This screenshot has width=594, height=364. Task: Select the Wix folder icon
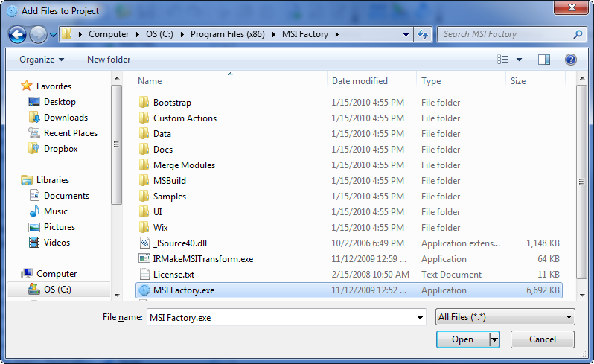144,227
